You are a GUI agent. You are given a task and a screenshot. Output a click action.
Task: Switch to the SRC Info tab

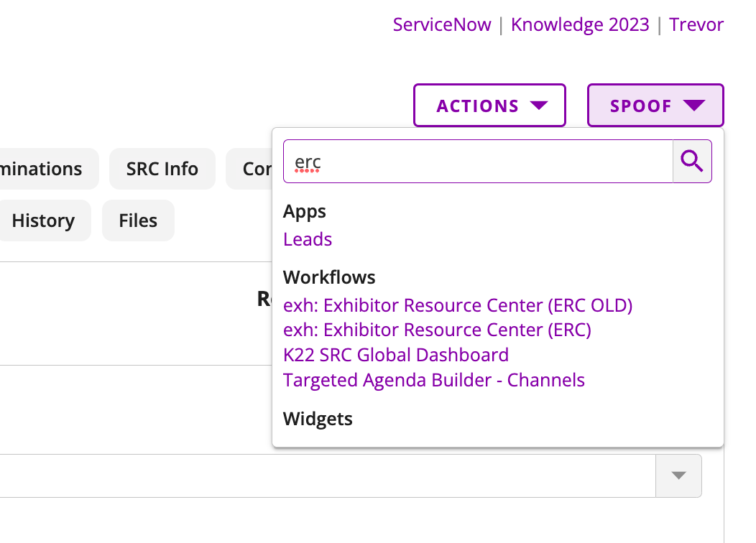[162, 169]
